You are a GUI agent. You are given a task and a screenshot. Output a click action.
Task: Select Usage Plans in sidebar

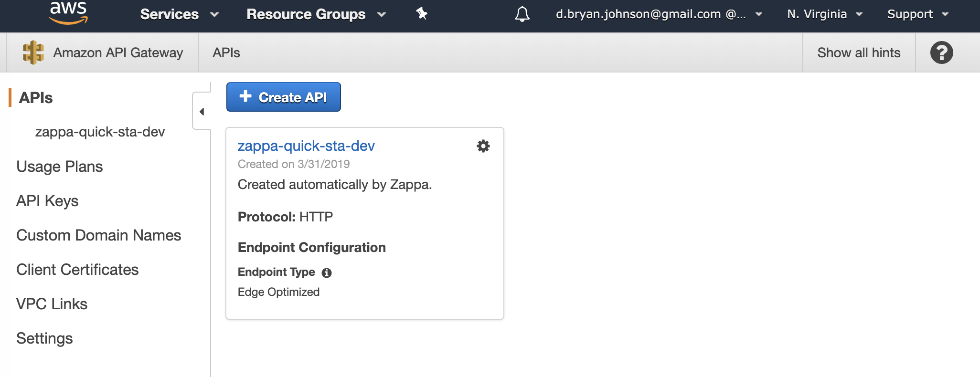tap(60, 167)
